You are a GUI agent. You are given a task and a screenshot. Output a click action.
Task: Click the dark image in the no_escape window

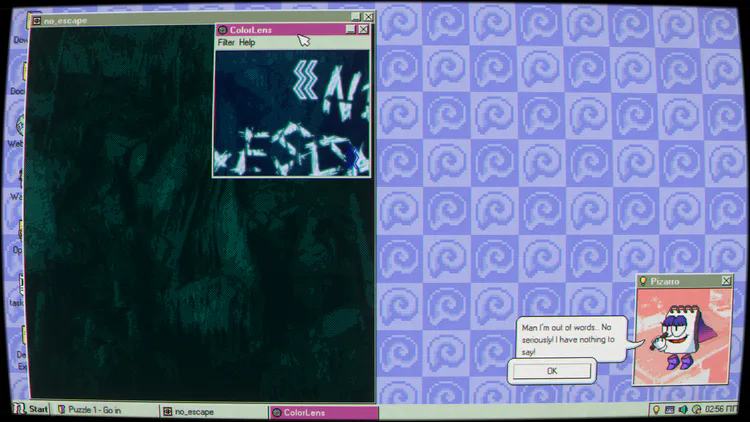[x=201, y=213]
